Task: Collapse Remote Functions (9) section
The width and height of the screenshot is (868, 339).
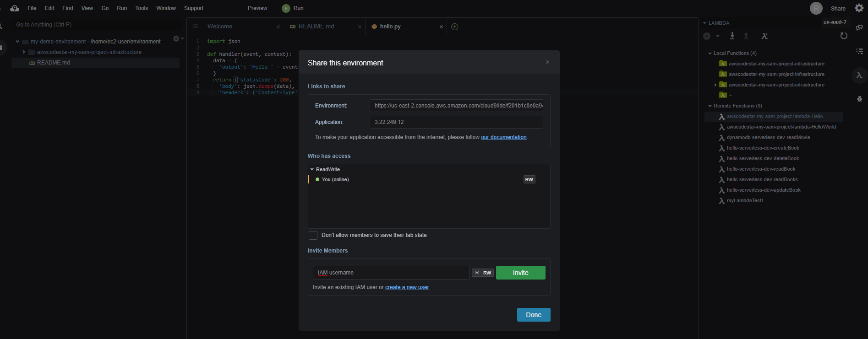Action: point(710,106)
